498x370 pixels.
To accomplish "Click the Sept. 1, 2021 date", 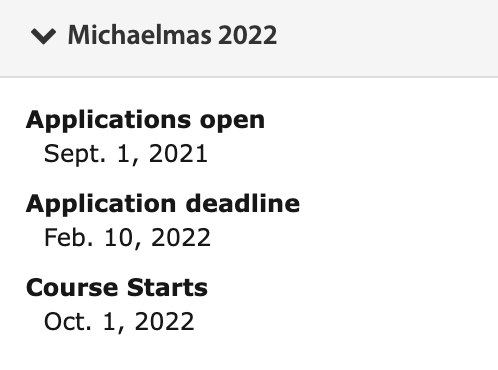I will pos(126,154).
